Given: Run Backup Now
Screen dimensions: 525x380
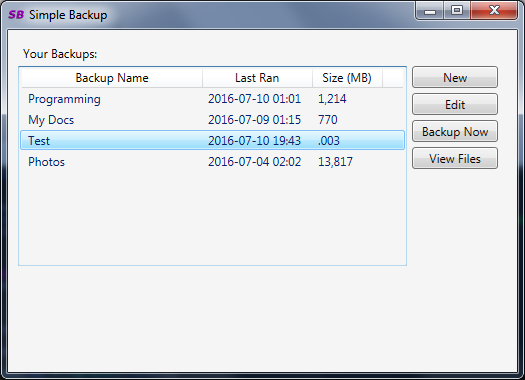Looking at the screenshot, I should (455, 131).
